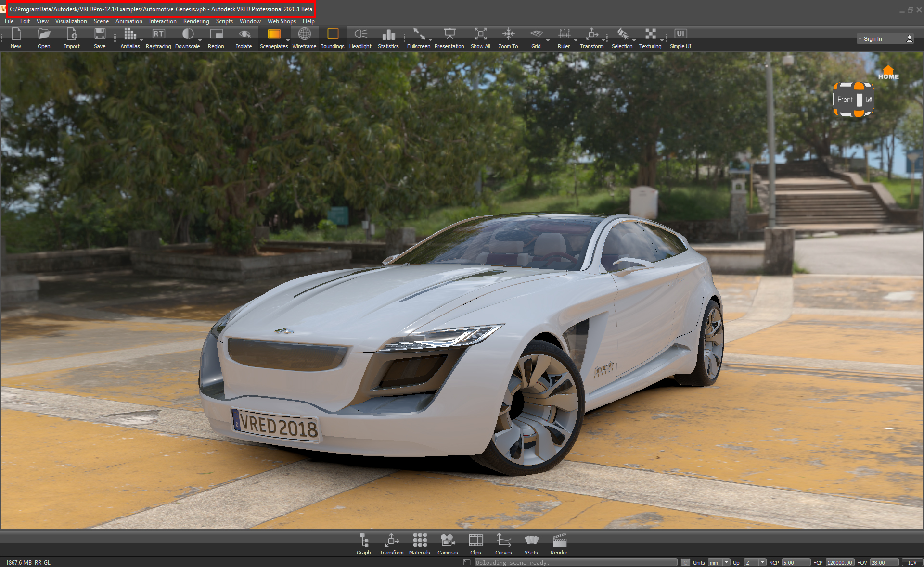The height and width of the screenshot is (567, 924).
Task: Open the Scripts menu
Action: 223,21
